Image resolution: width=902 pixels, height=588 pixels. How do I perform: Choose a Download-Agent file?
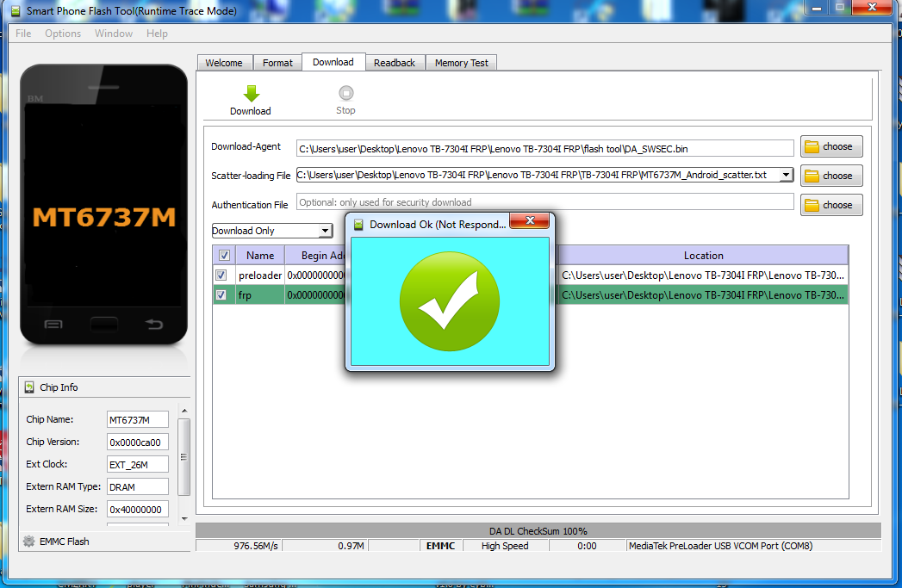pyautogui.click(x=831, y=146)
